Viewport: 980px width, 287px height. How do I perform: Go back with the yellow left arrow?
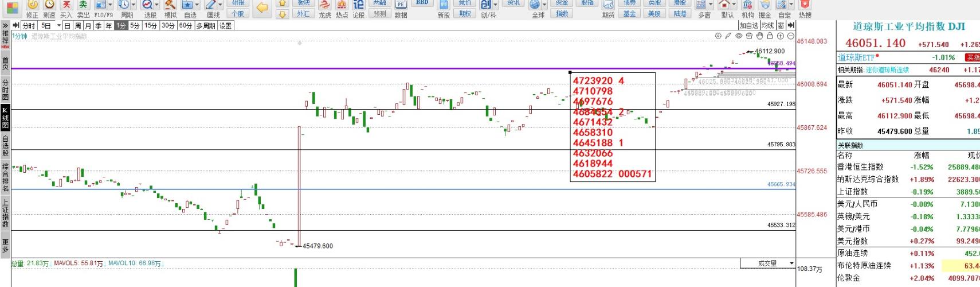tap(261, 7)
